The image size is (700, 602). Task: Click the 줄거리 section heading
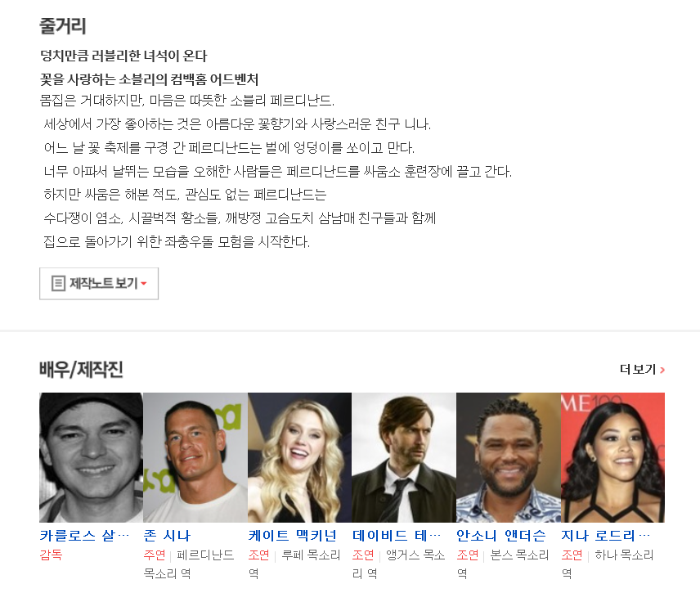pyautogui.click(x=62, y=26)
